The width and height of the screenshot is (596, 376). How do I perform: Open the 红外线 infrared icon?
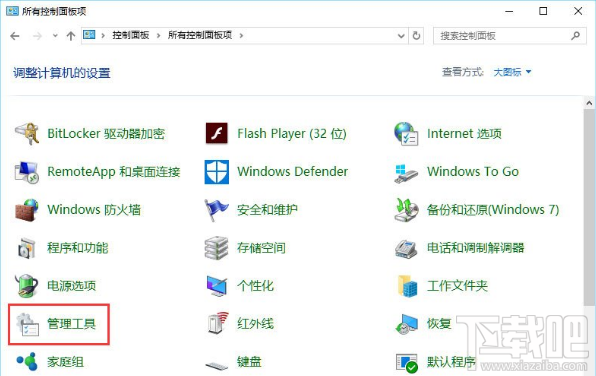pos(218,323)
